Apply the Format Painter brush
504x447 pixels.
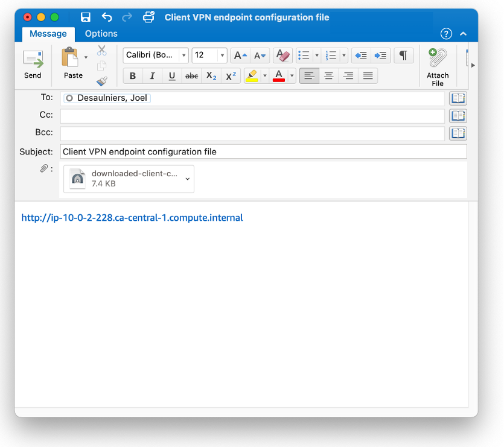101,80
